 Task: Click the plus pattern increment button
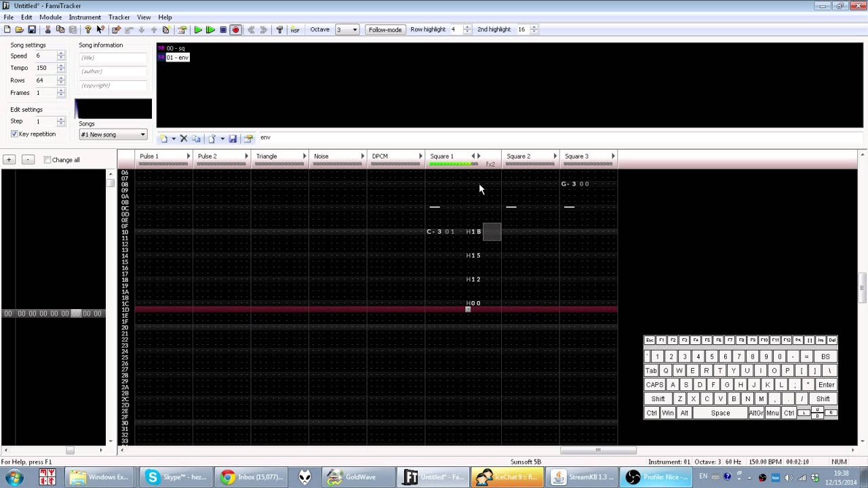(9, 160)
